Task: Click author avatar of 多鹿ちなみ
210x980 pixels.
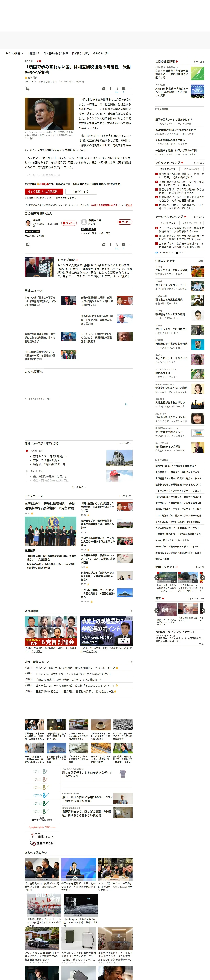Action: 84,222
